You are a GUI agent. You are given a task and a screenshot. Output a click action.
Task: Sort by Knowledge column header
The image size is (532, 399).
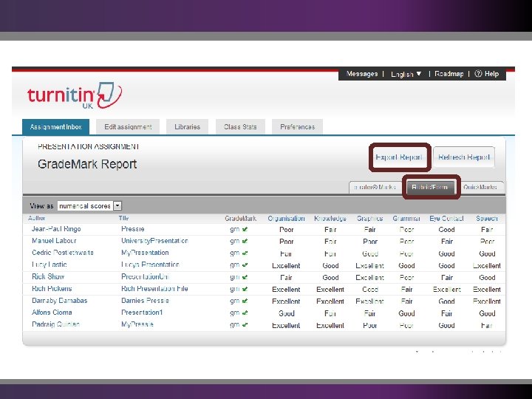pos(330,219)
